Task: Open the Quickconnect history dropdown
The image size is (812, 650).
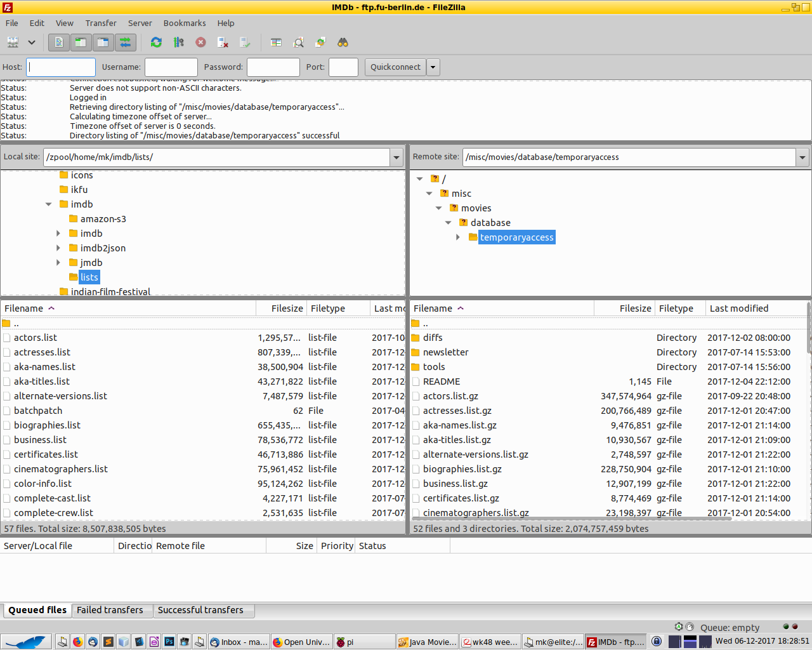Action: [433, 67]
